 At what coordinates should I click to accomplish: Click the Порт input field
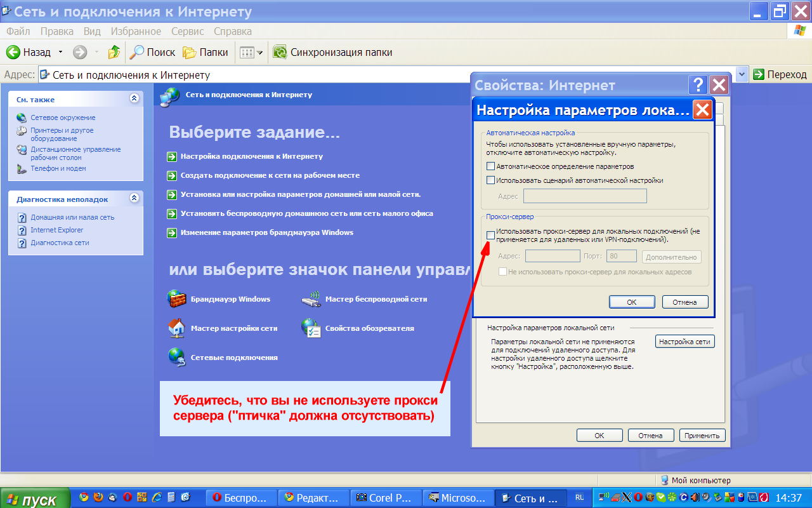pyautogui.click(x=621, y=256)
